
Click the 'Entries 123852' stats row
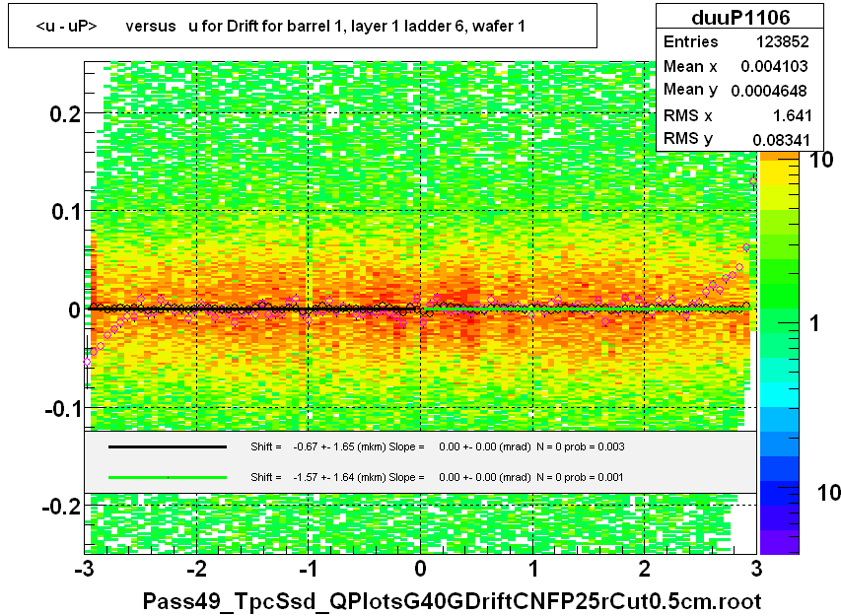pyautogui.click(x=736, y=41)
